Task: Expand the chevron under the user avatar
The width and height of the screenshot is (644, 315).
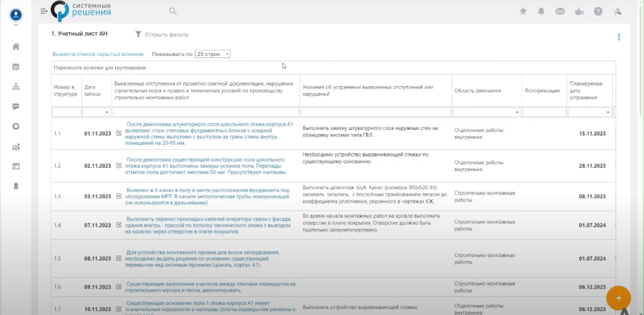Action: tap(16, 25)
